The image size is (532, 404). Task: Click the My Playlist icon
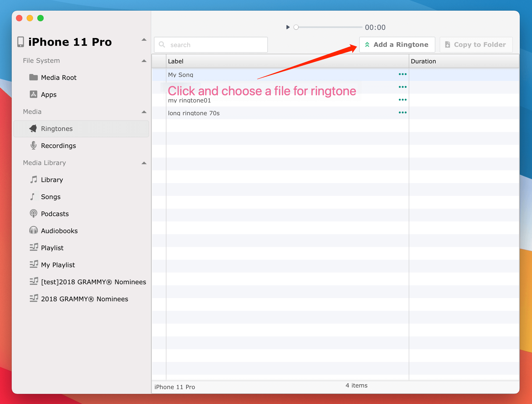click(34, 264)
